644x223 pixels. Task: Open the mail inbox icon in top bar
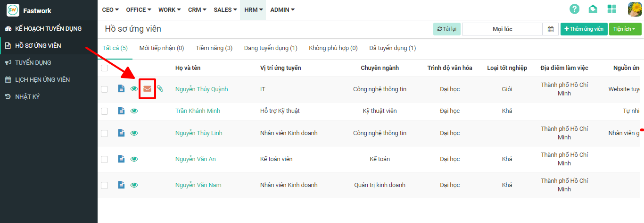click(x=593, y=9)
